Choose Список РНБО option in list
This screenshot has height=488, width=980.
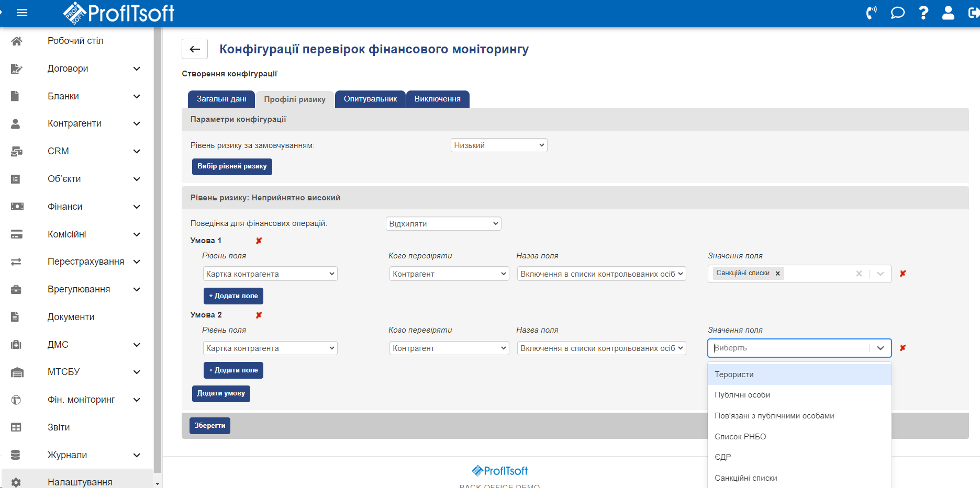coord(740,437)
